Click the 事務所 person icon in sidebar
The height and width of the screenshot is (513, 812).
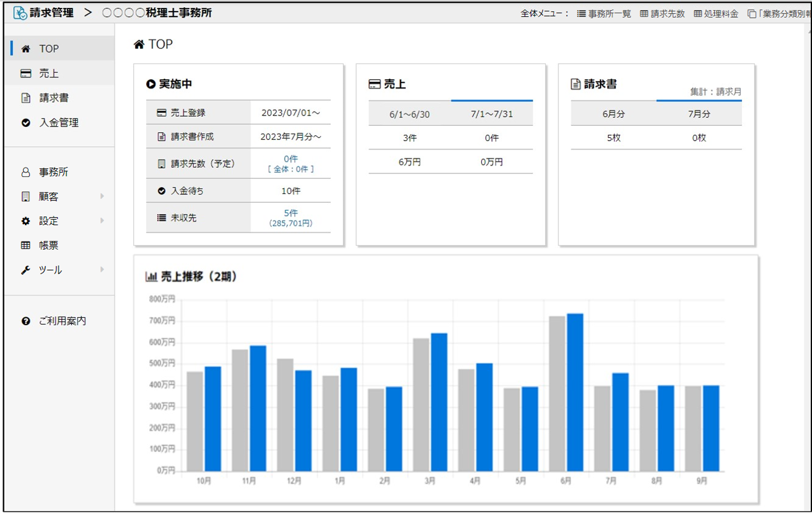point(26,172)
